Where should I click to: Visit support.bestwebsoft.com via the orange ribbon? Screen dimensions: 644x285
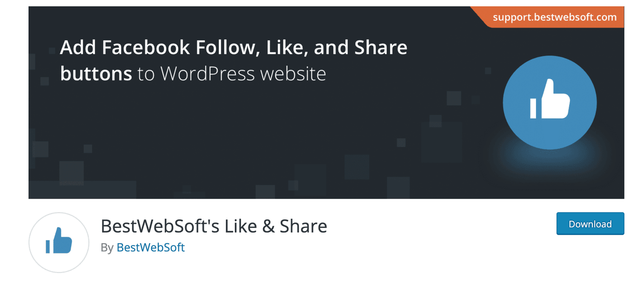click(554, 17)
